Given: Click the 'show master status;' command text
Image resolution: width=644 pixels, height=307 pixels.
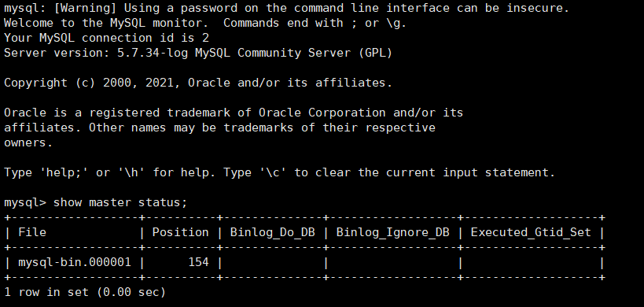Looking at the screenshot, I should (120, 202).
